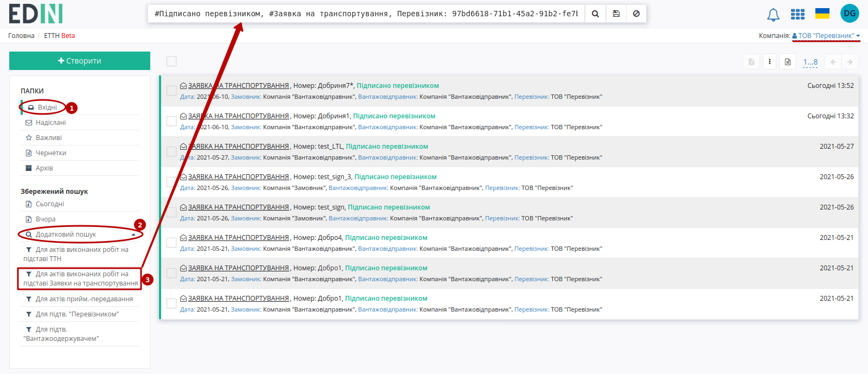868x374 pixels.
Task: Tick the checkbox for the test_sign request
Action: tap(171, 212)
